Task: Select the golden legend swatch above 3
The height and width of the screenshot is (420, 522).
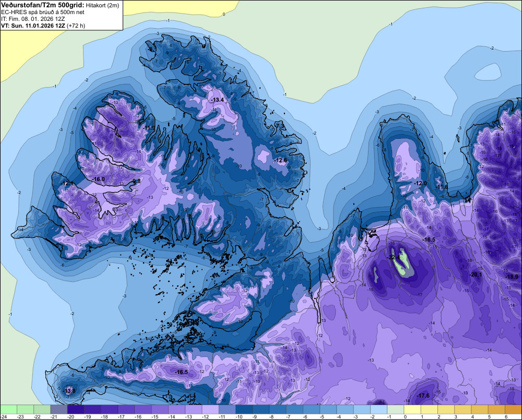Action: click(462, 409)
